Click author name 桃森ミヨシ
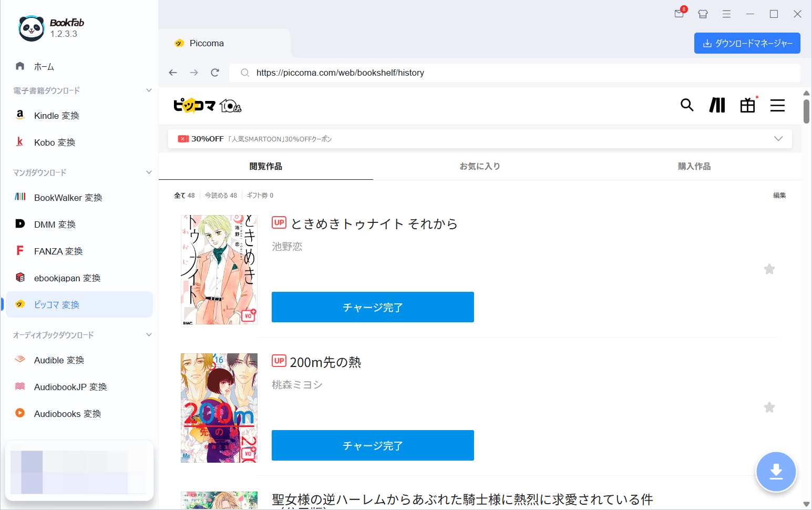 click(x=297, y=385)
